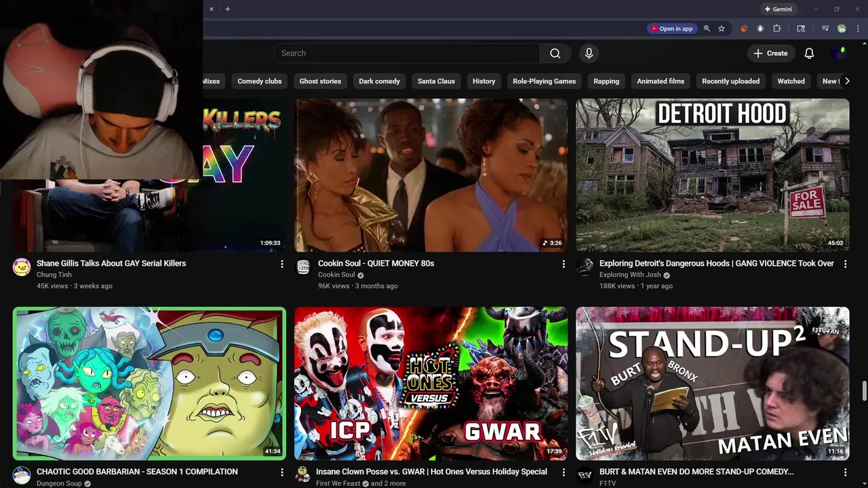
Task: Open options menu for Cookin Soul video
Action: [x=564, y=264]
